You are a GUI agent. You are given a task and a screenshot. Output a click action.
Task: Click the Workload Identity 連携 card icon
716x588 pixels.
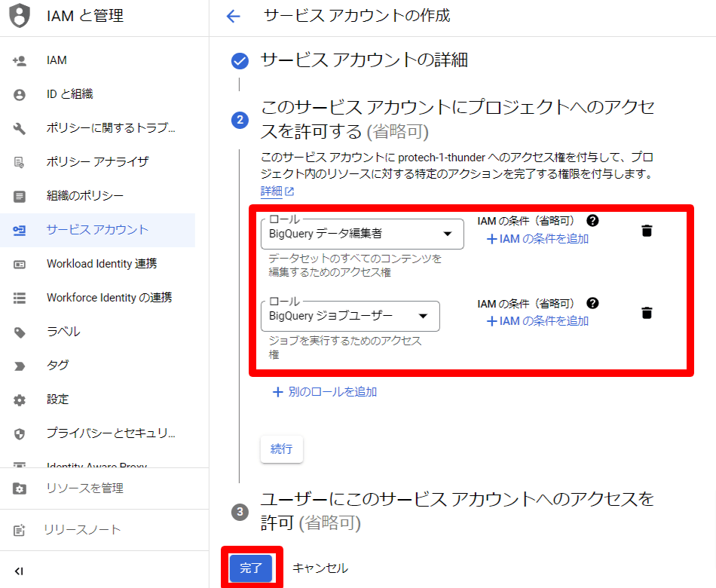pyautogui.click(x=19, y=265)
